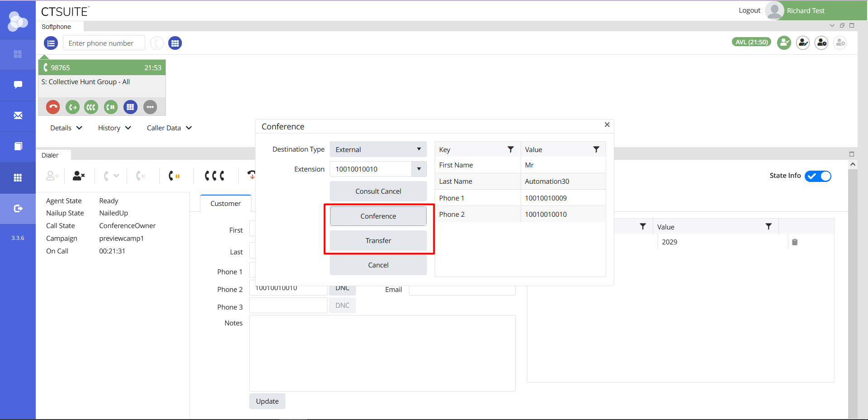The height and width of the screenshot is (420, 868).
Task: Click the dialer three-handset conference icon
Action: (x=214, y=176)
